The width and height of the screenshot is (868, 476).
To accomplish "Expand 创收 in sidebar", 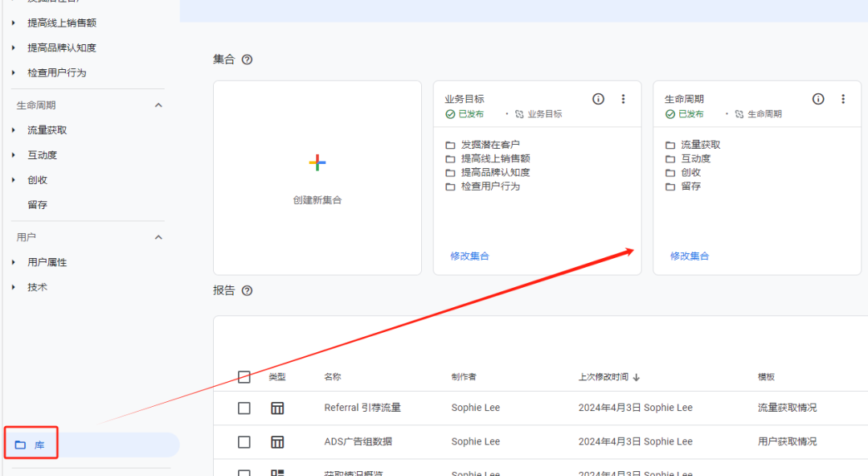I will (14, 180).
